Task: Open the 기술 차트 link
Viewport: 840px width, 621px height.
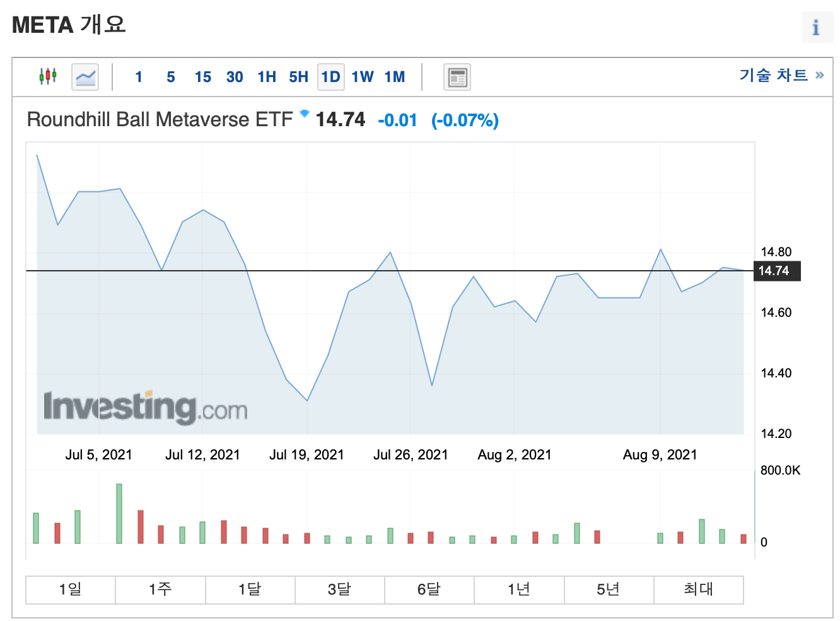Action: tap(782, 75)
